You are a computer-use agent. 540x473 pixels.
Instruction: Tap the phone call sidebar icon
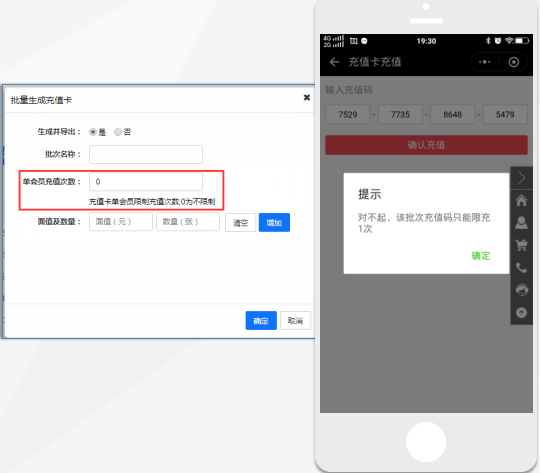[x=521, y=268]
